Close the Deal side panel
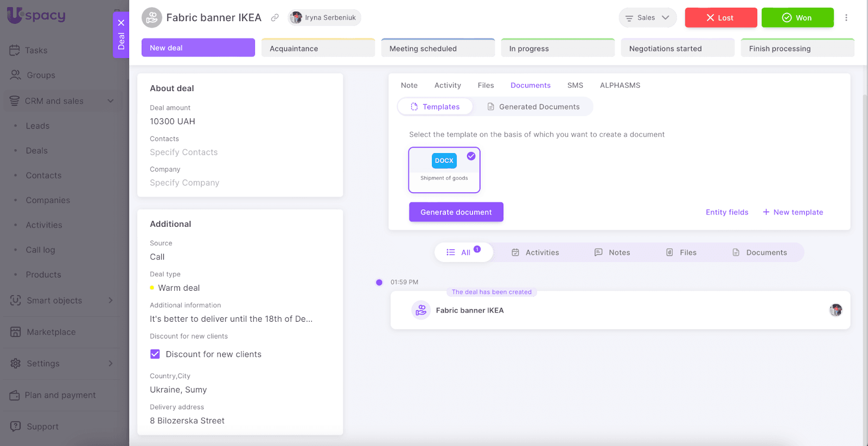This screenshot has width=868, height=446. [x=121, y=23]
